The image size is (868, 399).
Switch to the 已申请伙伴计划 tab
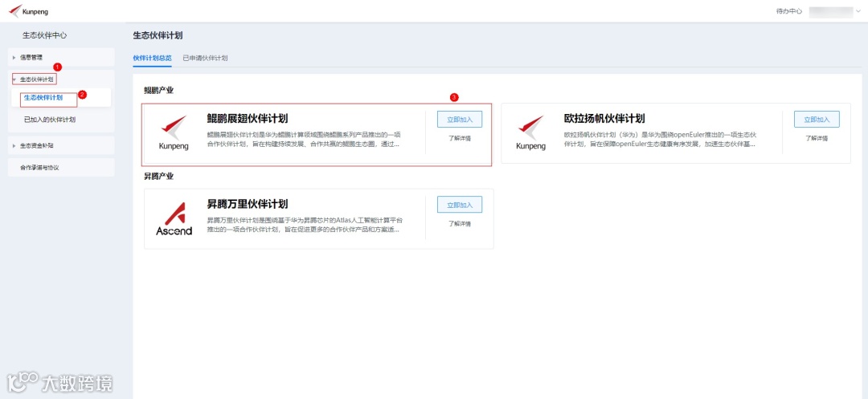(206, 58)
